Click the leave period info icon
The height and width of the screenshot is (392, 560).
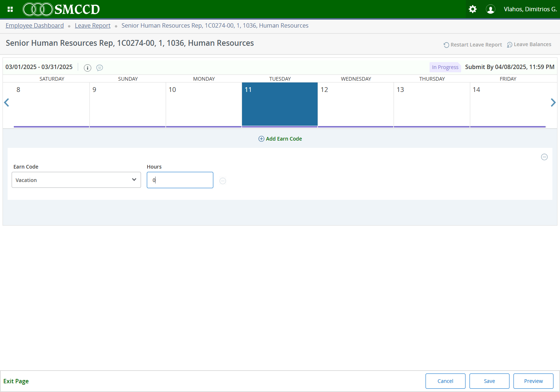(x=88, y=68)
